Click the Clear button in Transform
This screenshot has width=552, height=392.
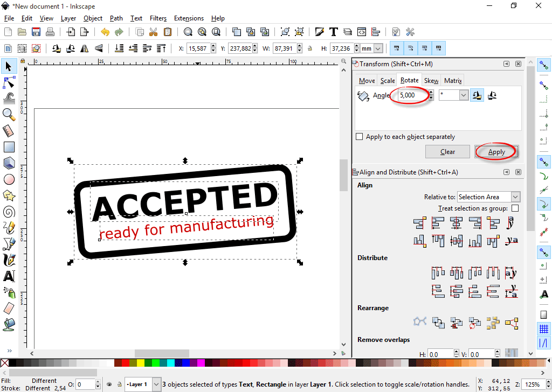pyautogui.click(x=447, y=151)
